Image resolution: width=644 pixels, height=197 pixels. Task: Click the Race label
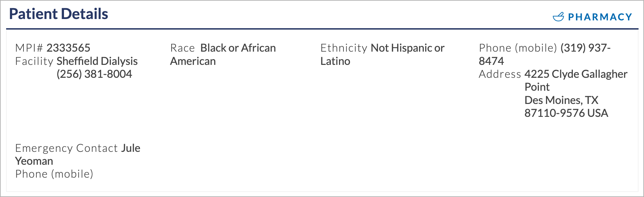click(x=182, y=48)
